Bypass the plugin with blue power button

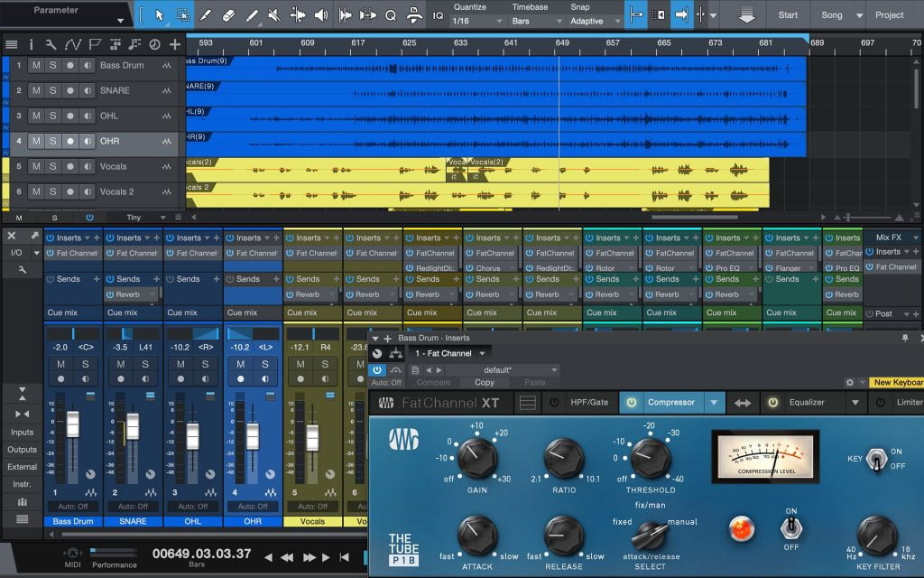[x=376, y=369]
